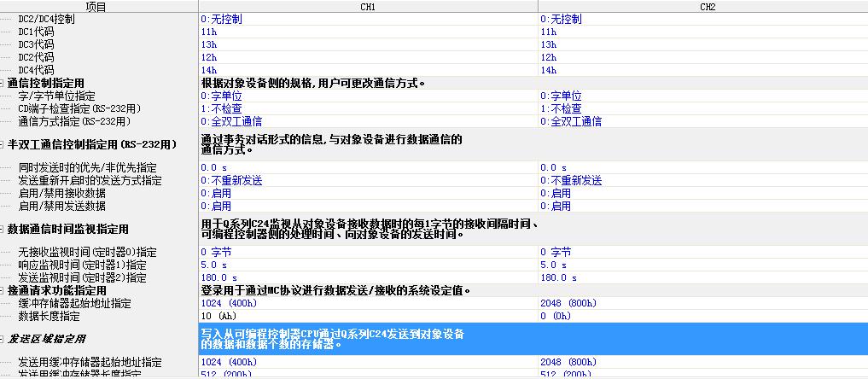This screenshot has height=379, width=868.
Task: Open CH1 通信方式指定 full-duplex setting
Action: (x=367, y=121)
